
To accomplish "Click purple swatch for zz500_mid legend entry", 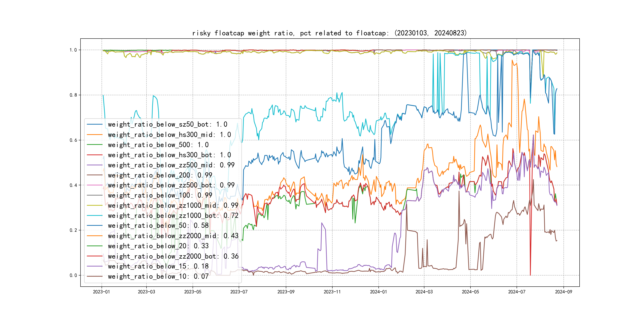I will click(94, 165).
